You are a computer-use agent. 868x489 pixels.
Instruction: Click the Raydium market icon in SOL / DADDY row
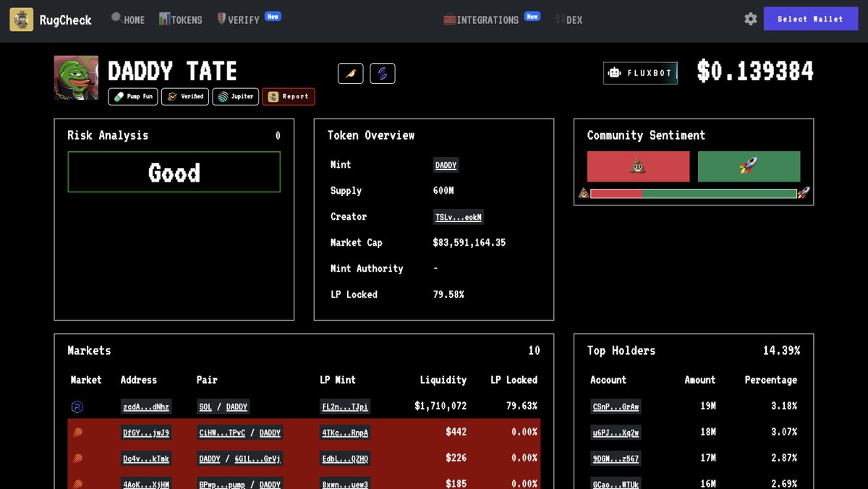[x=77, y=407]
